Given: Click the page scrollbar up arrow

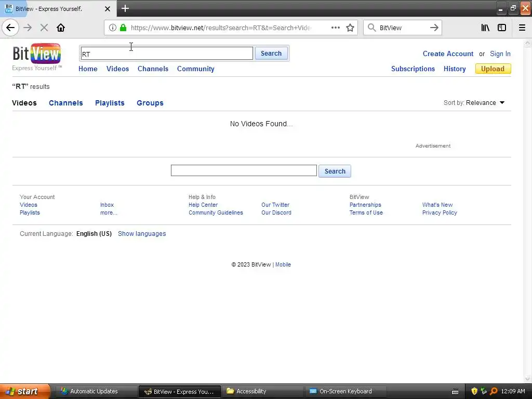Looking at the screenshot, I should coord(527,43).
